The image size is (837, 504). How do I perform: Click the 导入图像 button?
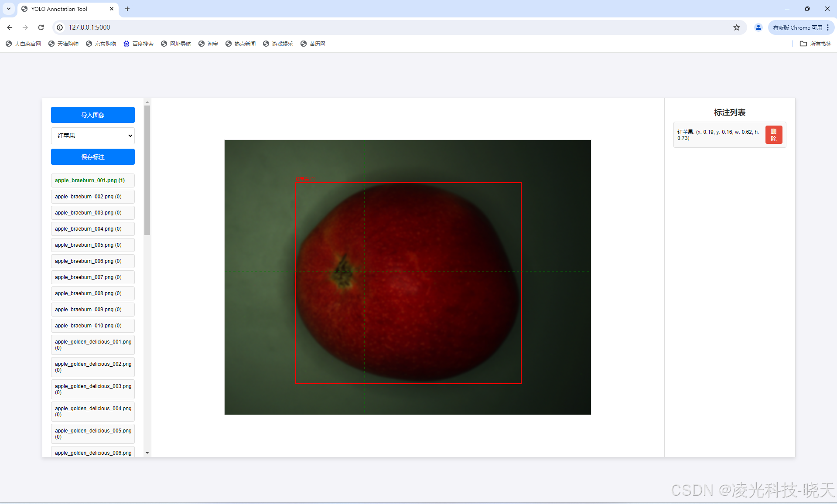[x=92, y=115]
